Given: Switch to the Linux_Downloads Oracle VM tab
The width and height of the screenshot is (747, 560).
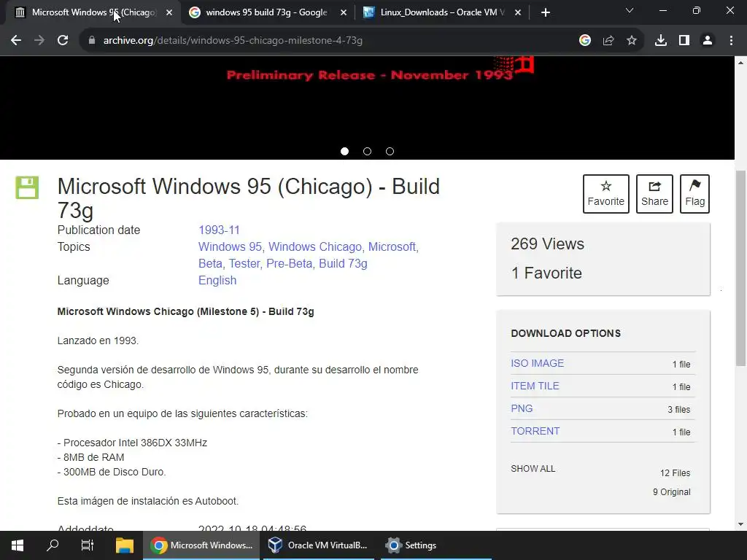Looking at the screenshot, I should click(x=441, y=12).
